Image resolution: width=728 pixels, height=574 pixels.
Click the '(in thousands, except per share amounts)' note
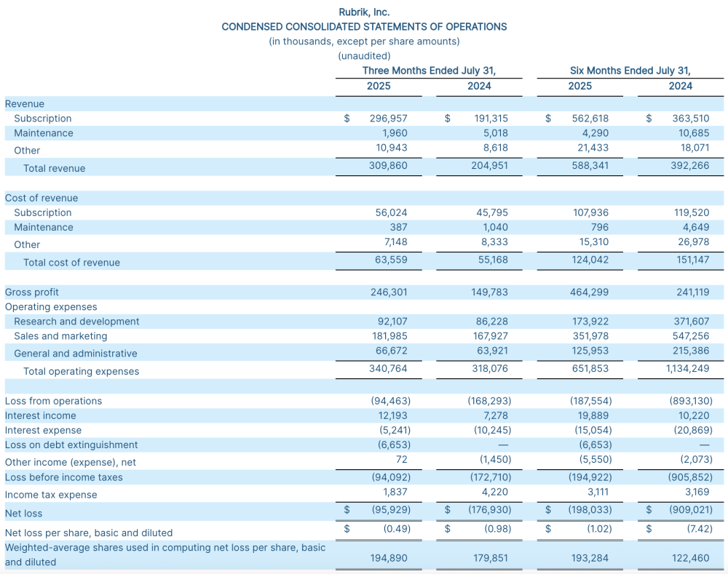(364, 41)
